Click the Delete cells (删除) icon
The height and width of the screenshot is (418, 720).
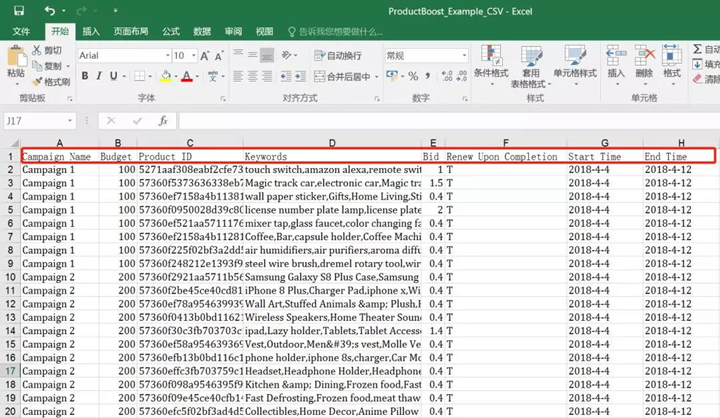click(644, 56)
